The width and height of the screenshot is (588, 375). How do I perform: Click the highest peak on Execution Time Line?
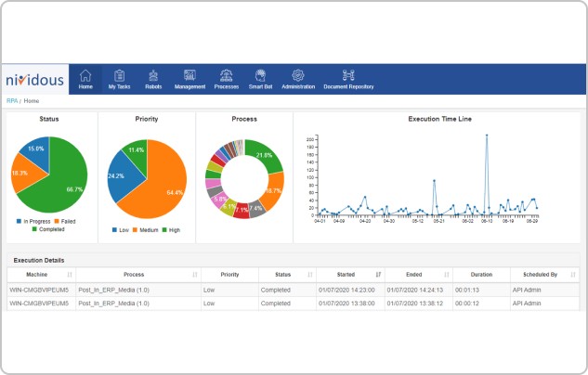point(487,136)
